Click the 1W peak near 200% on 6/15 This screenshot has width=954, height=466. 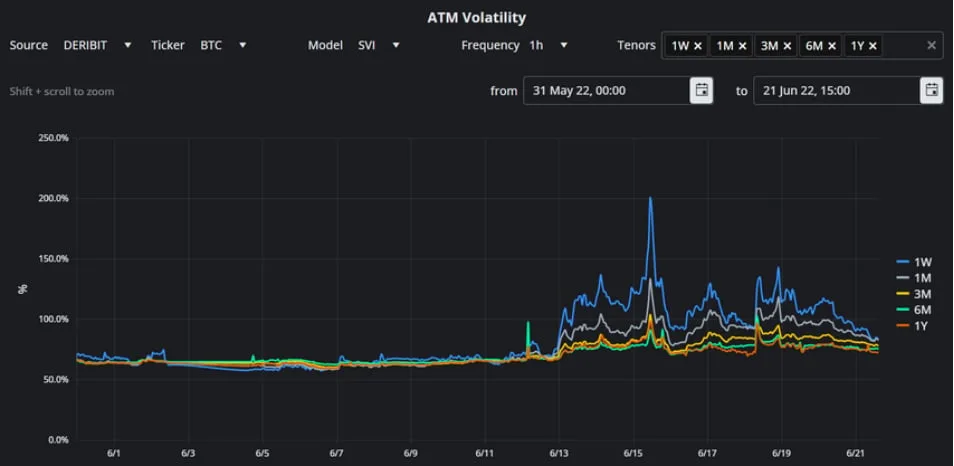click(x=650, y=198)
